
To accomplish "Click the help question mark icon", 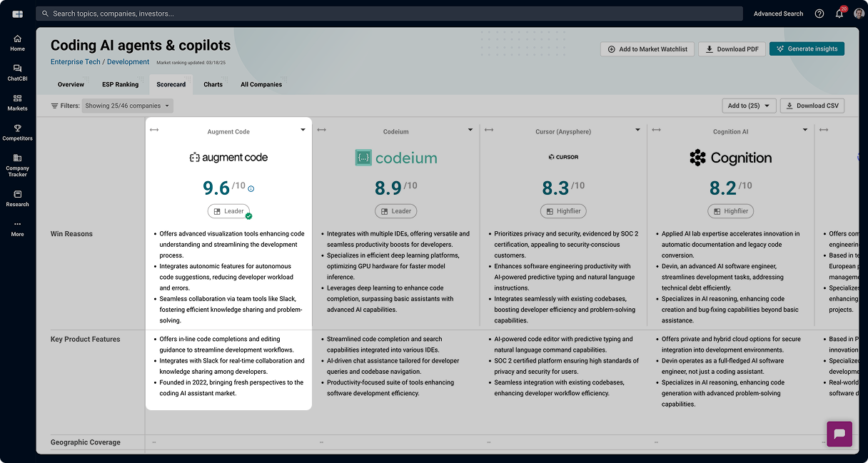I will [819, 14].
